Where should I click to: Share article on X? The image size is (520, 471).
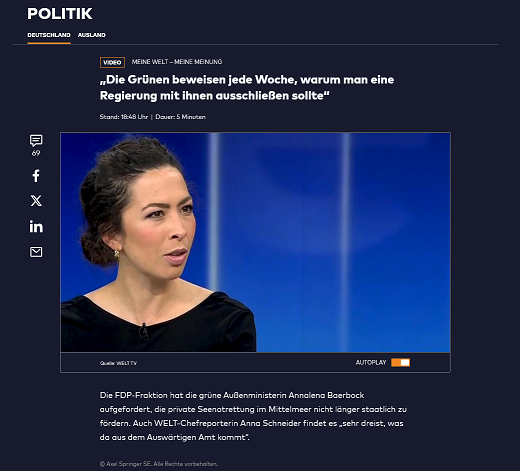36,201
